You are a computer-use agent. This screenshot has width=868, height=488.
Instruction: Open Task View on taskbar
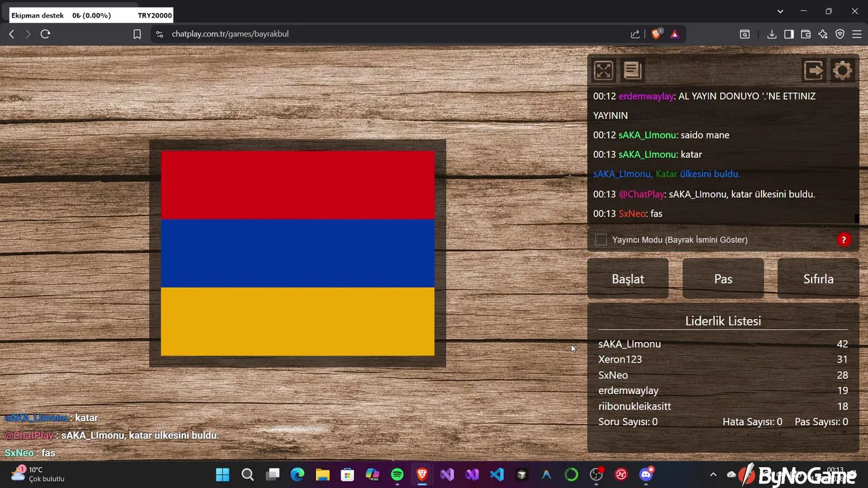273,474
